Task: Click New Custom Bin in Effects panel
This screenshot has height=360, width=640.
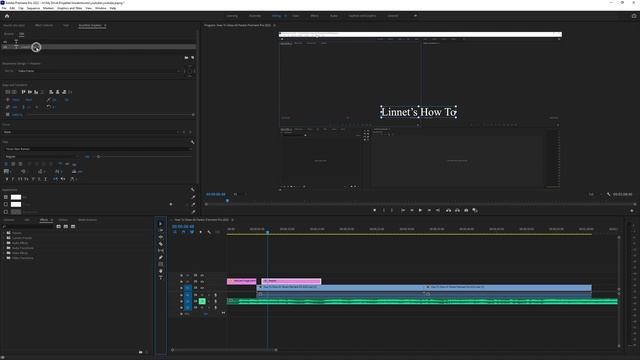Action: [x=140, y=352]
